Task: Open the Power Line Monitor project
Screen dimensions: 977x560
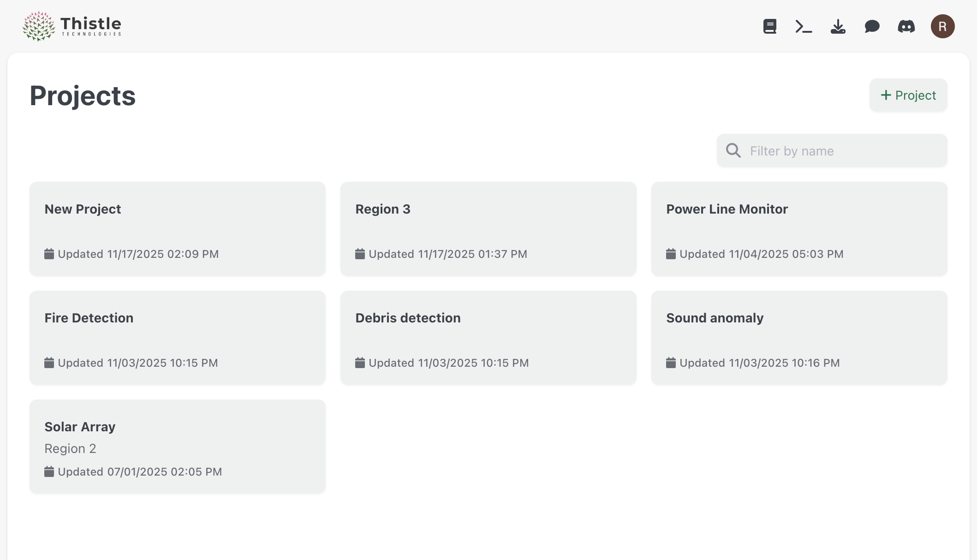Action: (x=799, y=229)
